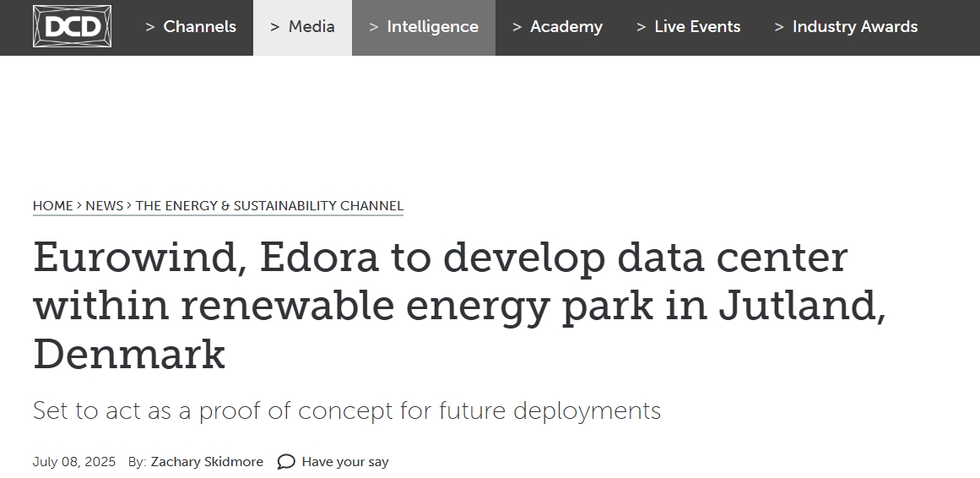Click the NEWS breadcrumb link
Viewport: 980px width, 478px height.
105,206
